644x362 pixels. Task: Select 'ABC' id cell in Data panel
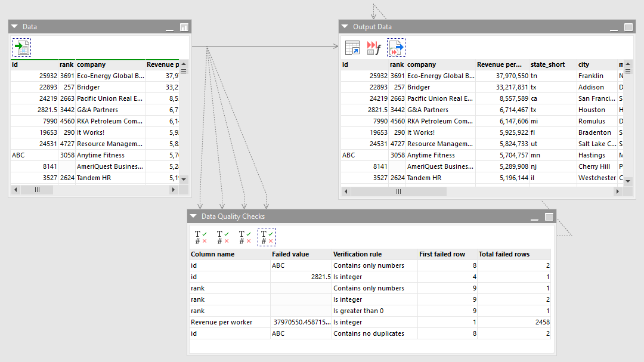34,155
